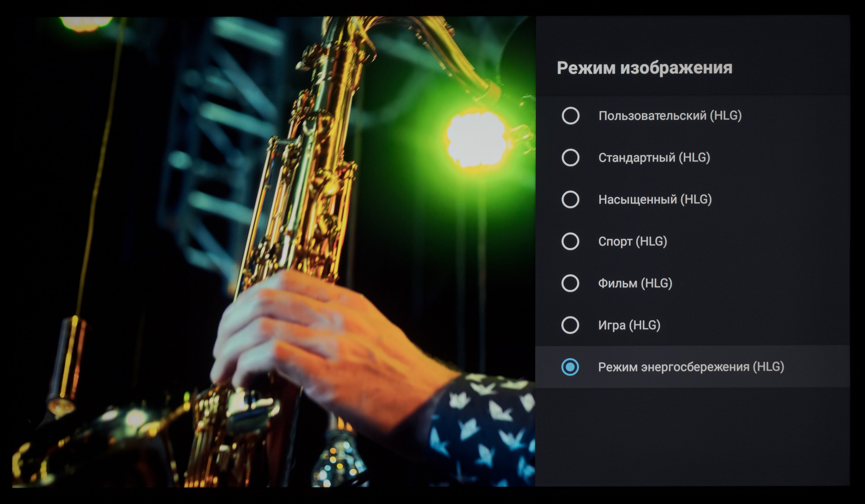Activate the Фильм (HLG) radio circle

(570, 283)
